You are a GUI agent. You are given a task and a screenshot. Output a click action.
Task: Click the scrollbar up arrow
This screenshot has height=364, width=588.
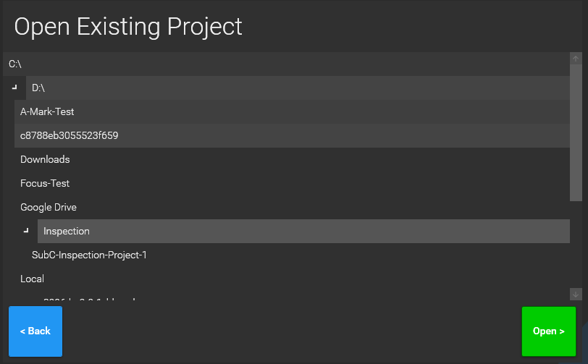[x=576, y=59]
